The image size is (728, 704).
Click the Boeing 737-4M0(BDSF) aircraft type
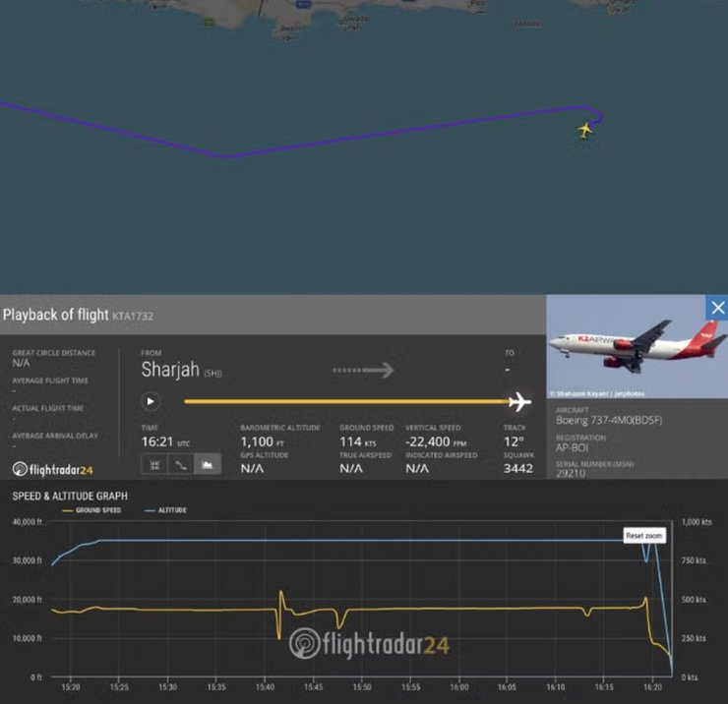tap(609, 421)
